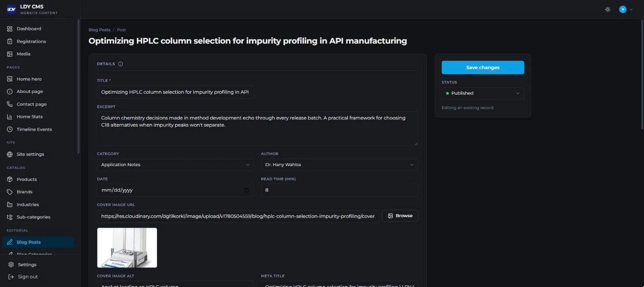Click the Browse button for cover image
This screenshot has width=644, height=287.
(x=400, y=216)
